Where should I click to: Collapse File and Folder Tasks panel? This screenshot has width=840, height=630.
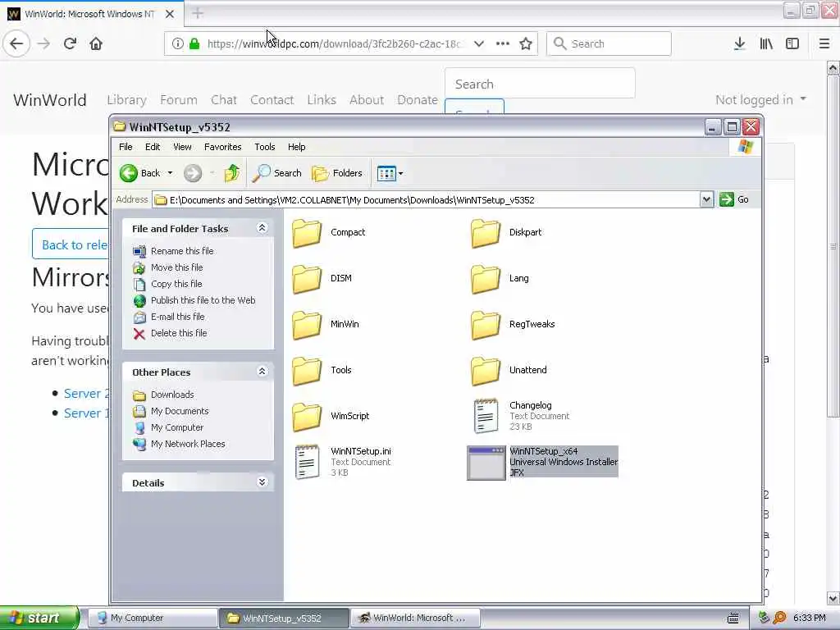click(x=262, y=228)
